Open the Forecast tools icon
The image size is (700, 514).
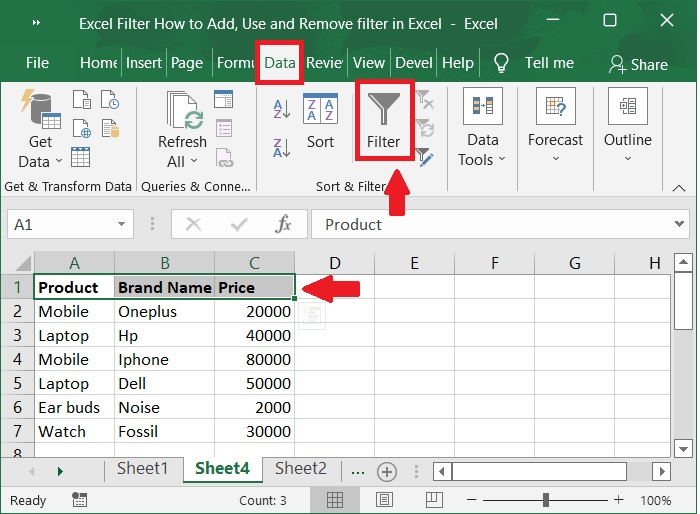[555, 107]
